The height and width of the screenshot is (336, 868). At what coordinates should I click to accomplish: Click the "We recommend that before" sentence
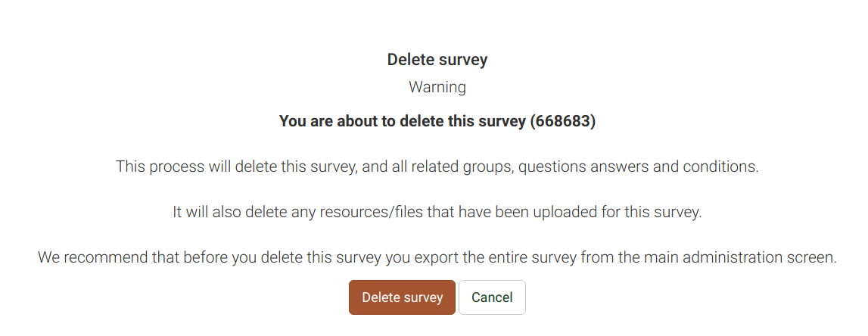click(437, 257)
